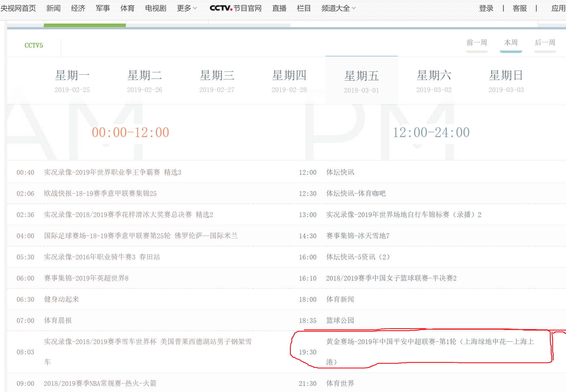This screenshot has width=566, height=392.
Task: Click the 电视剧 navigation link
Action: point(156,8)
